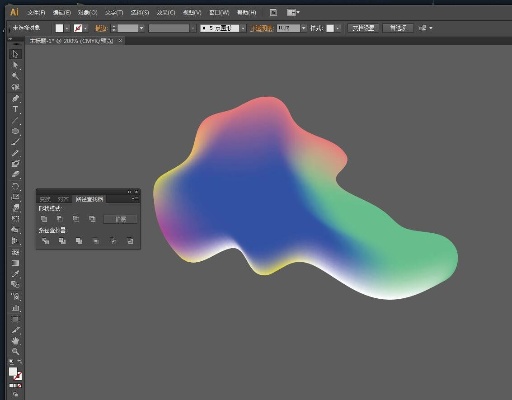Viewport: 512px width, 400px height.
Task: Click the Unite shape mode icon
Action: [44, 219]
